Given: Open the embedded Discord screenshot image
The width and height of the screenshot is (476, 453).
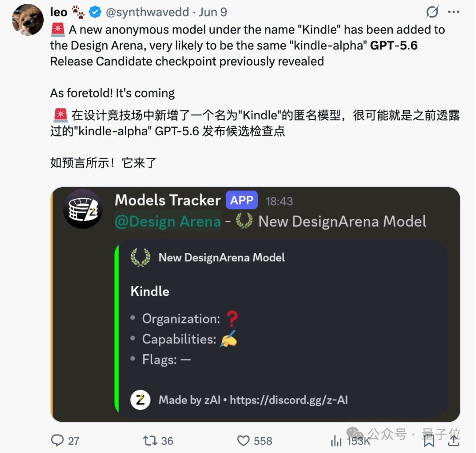Looking at the screenshot, I should coord(255,304).
